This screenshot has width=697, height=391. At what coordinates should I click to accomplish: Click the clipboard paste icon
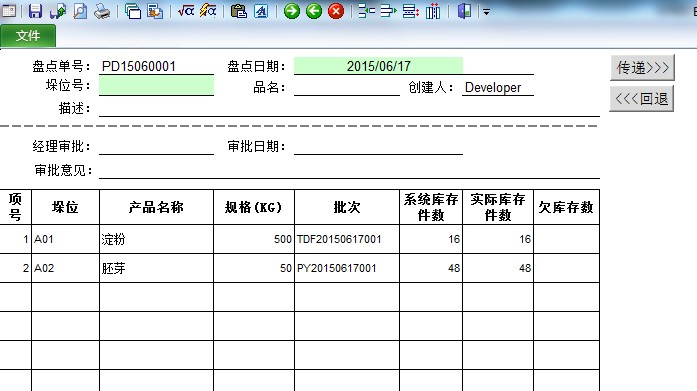coord(239,11)
